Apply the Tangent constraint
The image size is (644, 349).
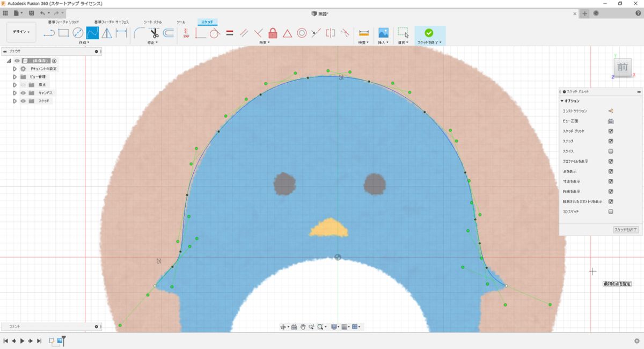point(215,33)
